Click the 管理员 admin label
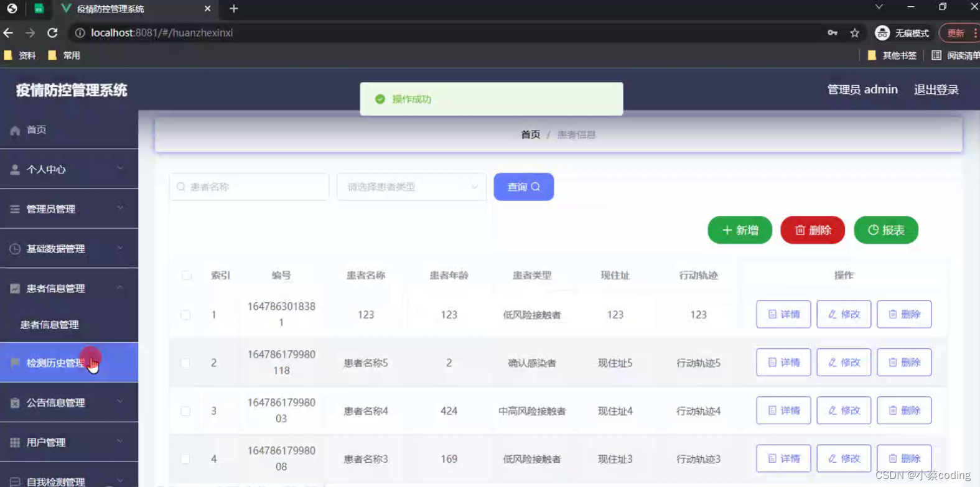 [x=862, y=90]
